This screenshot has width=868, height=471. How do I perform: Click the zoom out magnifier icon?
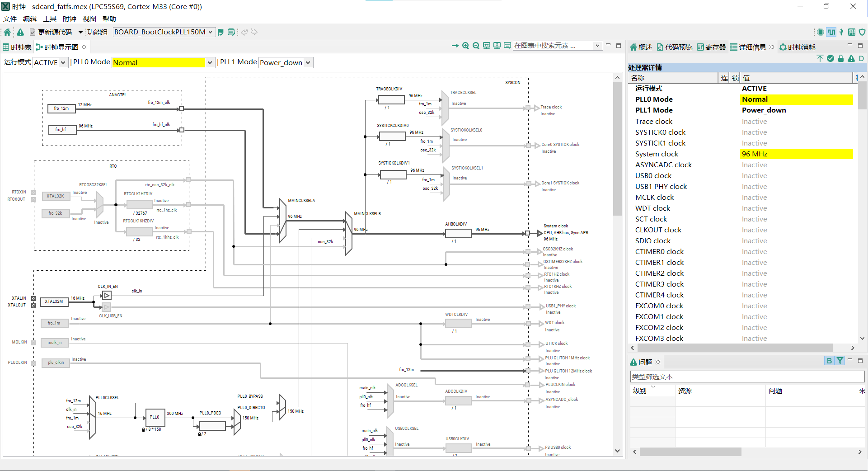click(x=476, y=46)
